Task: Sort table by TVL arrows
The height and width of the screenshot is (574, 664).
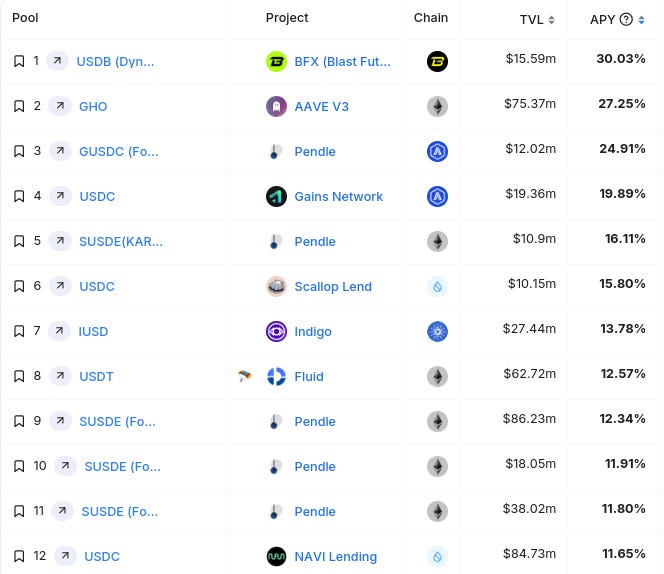Action: [551, 20]
